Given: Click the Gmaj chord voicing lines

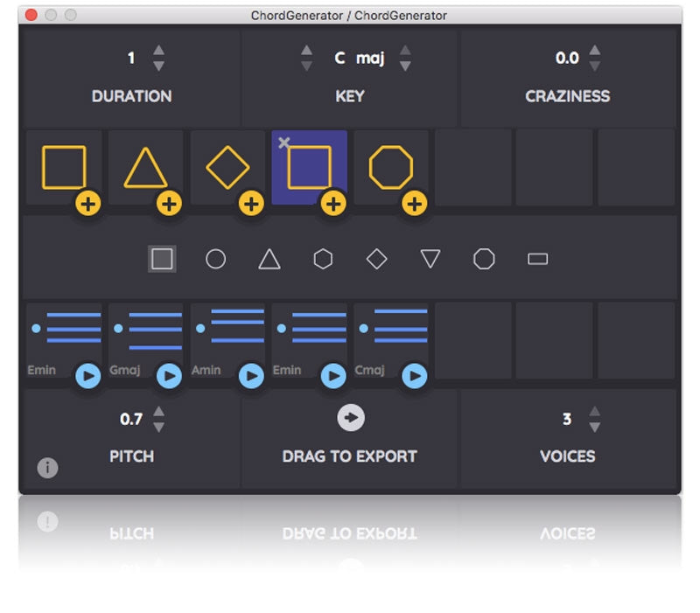Looking at the screenshot, I should coord(156,331).
